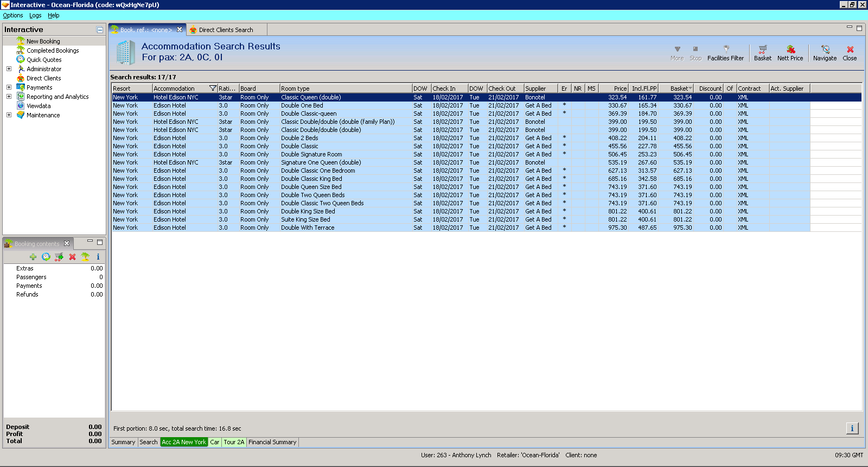Screen dimensions: 868x467
Task: Sort results by the Board column header
Action: click(260, 89)
